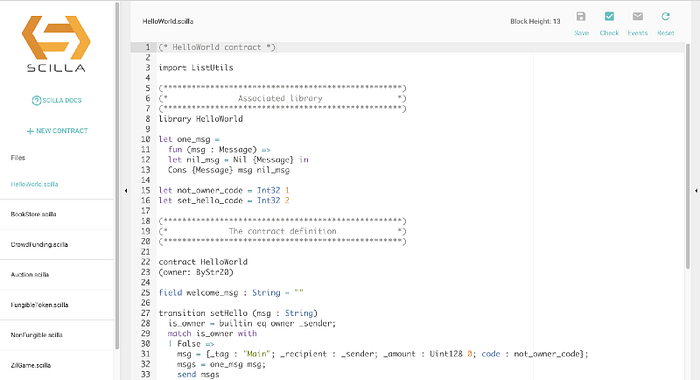Open HelloWorld.scilla file in sidebar
The width and height of the screenshot is (700, 380).
tap(34, 184)
